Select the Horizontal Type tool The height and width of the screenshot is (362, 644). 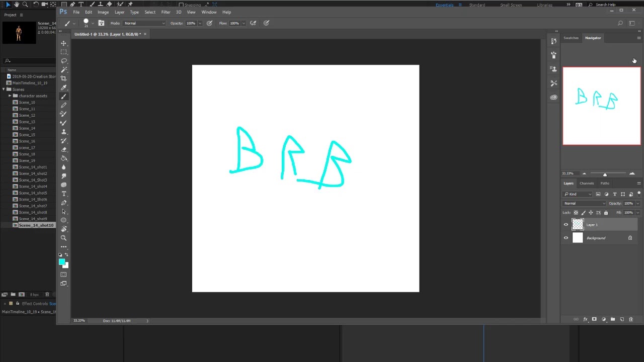64,194
